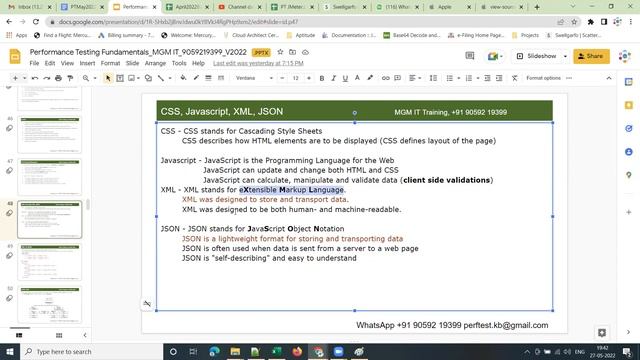Click the Zoom magnifier tool
Screen dimensions: 640x360
coord(86,78)
